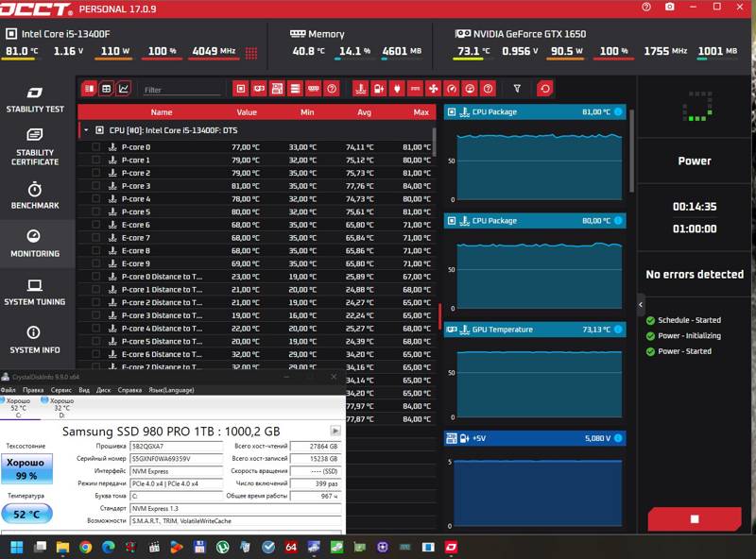
Task: Reset monitoring statistics with the refresh icon
Action: pyautogui.click(x=545, y=89)
